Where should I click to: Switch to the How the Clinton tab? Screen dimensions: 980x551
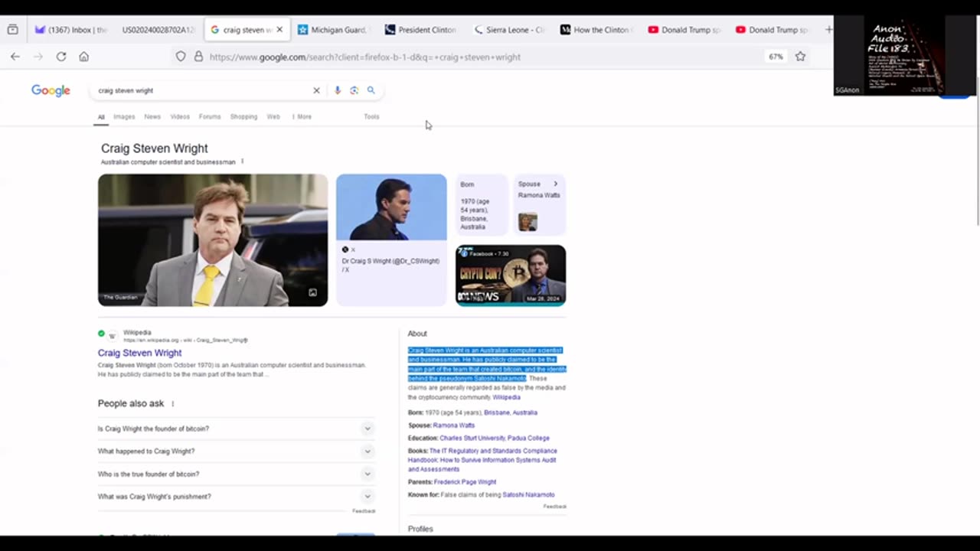click(x=596, y=30)
